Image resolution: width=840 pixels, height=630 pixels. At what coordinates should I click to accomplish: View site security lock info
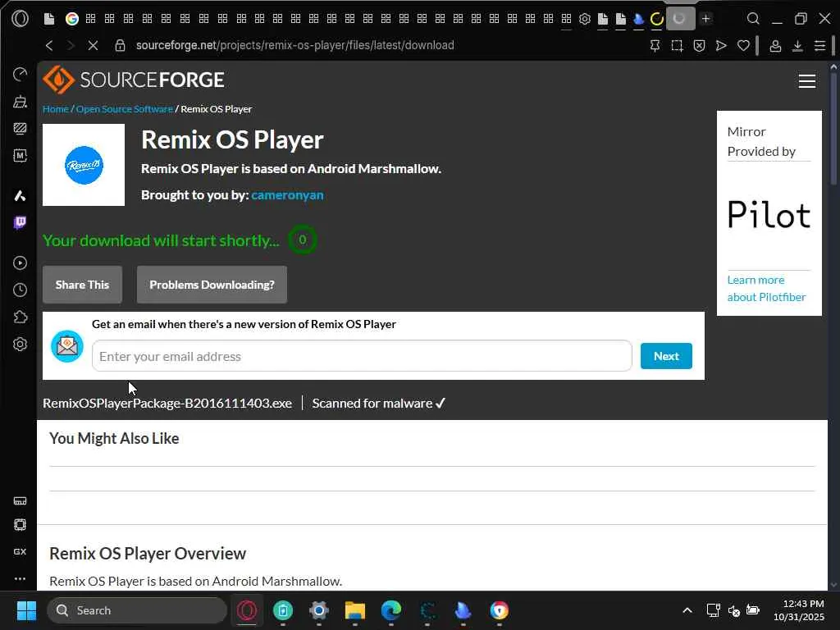click(120, 46)
